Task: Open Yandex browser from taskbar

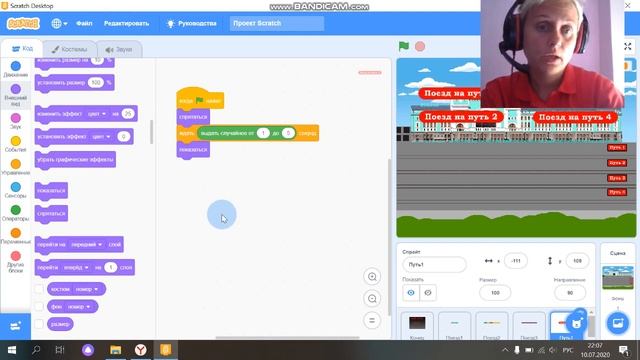Action: pos(140,350)
